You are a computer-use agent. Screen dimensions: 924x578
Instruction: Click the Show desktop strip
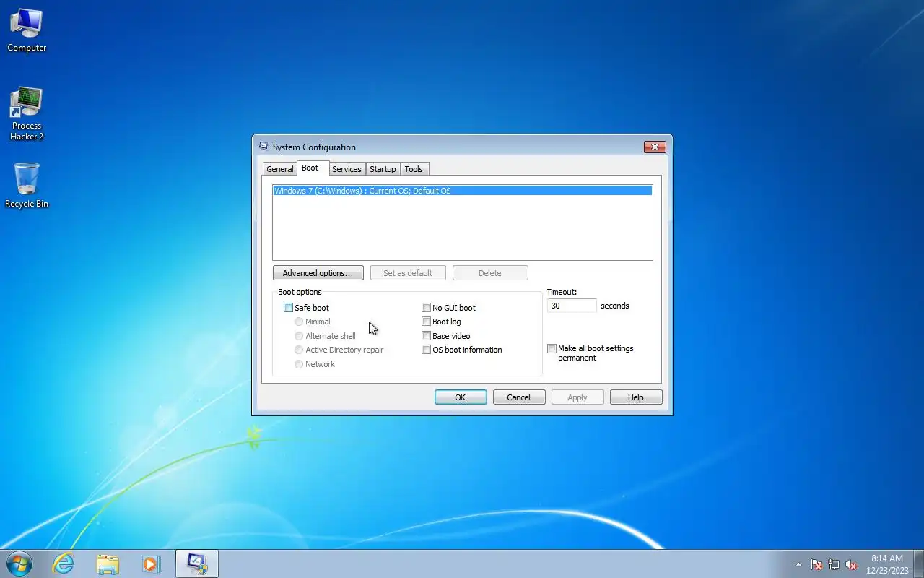[x=919, y=564]
